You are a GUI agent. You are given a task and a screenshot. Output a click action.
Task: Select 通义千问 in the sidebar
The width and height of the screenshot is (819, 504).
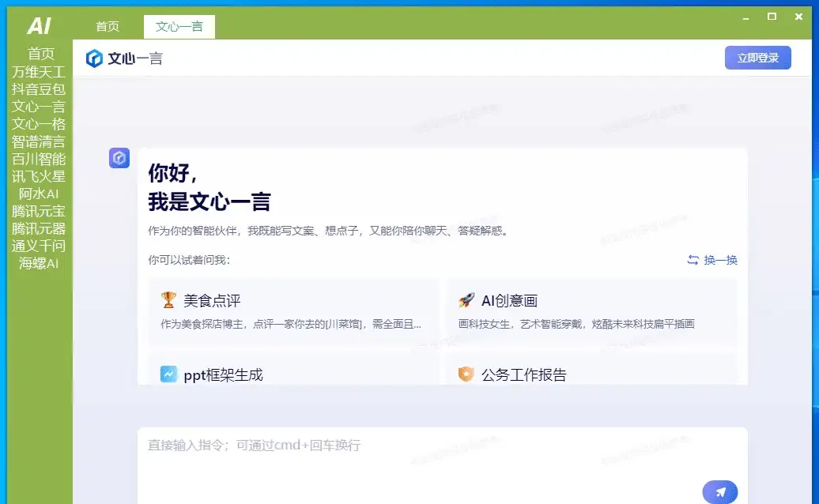pos(39,246)
